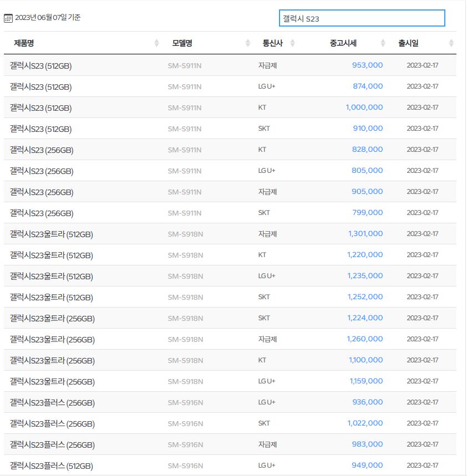
Task: Open the price 949,000
Action: pyautogui.click(x=367, y=465)
